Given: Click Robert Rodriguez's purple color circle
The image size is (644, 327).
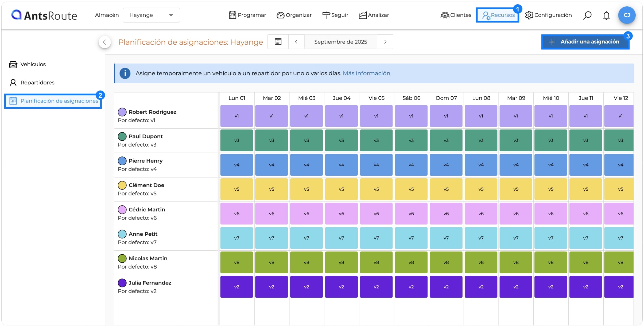Looking at the screenshot, I should coord(122,112).
